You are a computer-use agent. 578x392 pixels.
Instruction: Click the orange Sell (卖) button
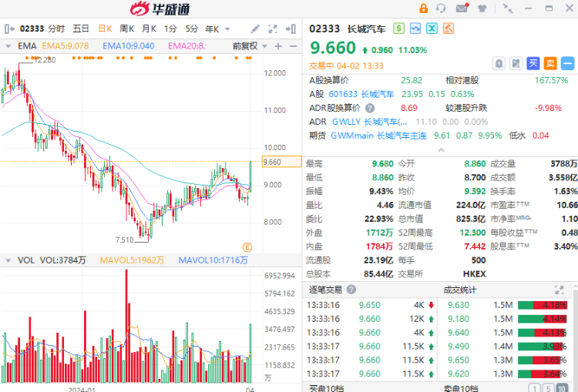coord(550,64)
